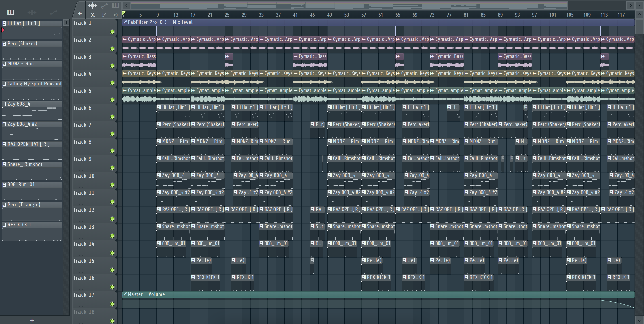This screenshot has height=324, width=644.
Task: Mute Track 1 with its green LED
Action: click(x=112, y=32)
